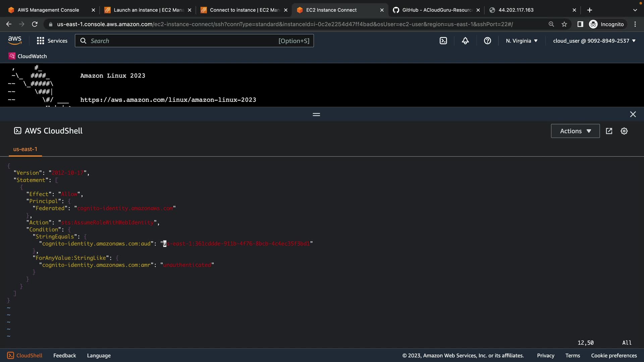Close the CloudShell panel
This screenshot has height=362, width=644.
[x=633, y=114]
